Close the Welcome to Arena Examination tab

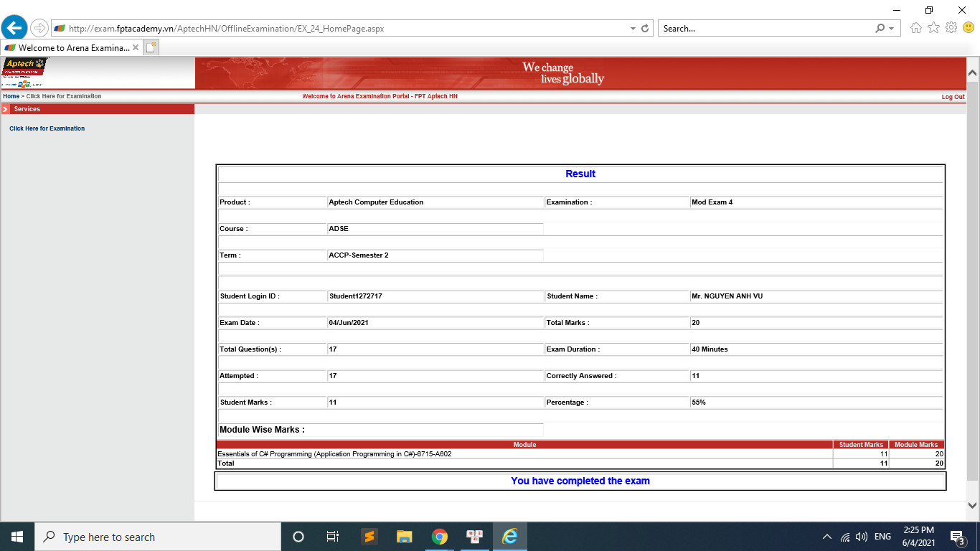pos(136,47)
